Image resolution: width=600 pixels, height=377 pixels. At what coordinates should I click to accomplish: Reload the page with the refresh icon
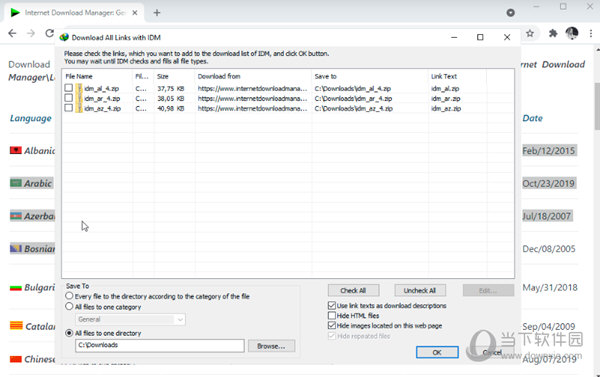click(49, 33)
